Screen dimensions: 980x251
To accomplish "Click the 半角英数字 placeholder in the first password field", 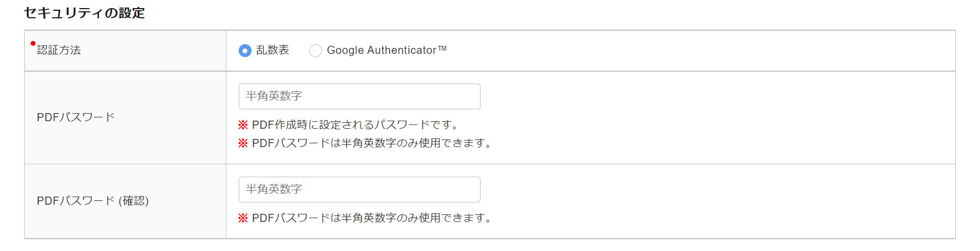I will point(274,96).
